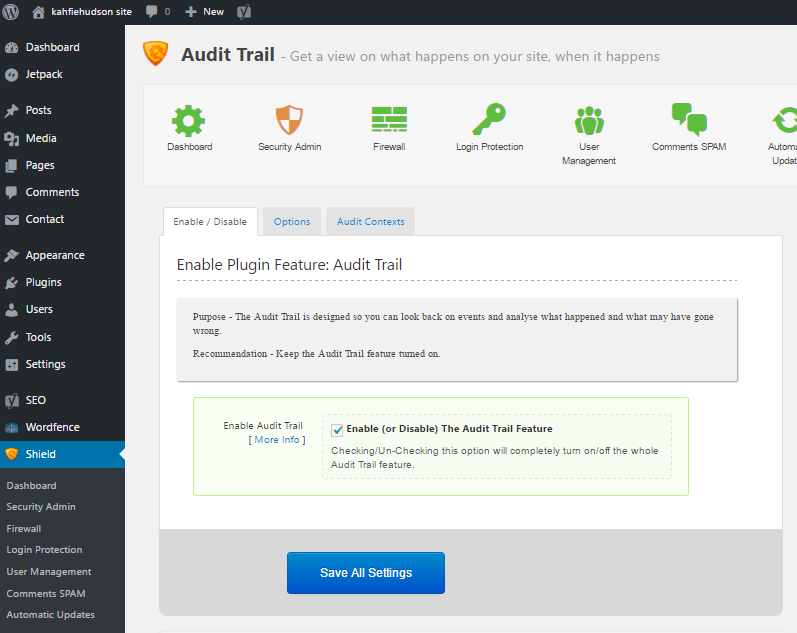Viewport: 797px width, 633px height.
Task: Open comments bubble in admin bar
Action: (x=158, y=11)
